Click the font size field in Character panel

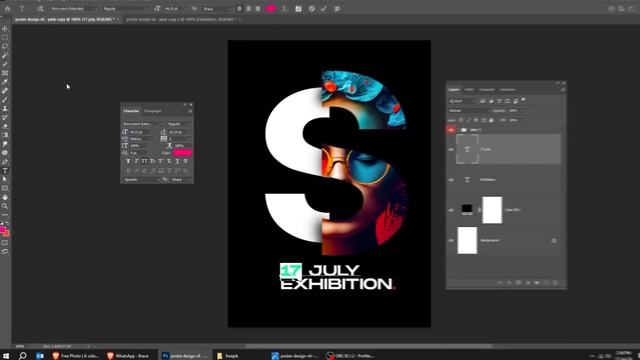click(141, 132)
